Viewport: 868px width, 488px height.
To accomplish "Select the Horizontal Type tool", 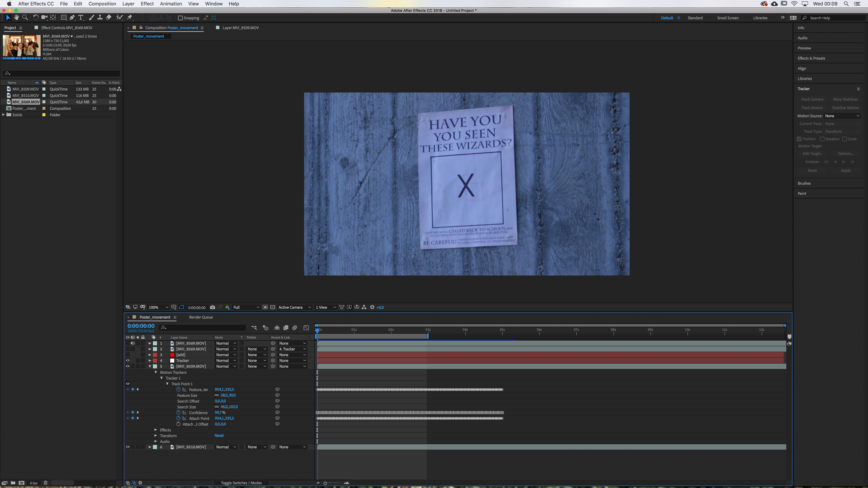I will tap(81, 18).
